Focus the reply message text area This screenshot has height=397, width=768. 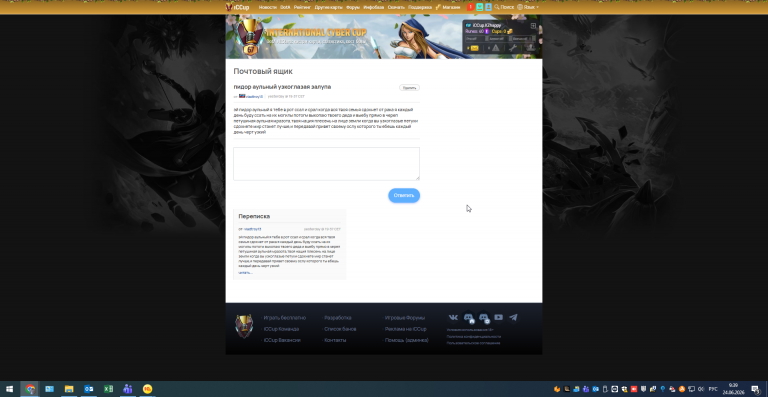coord(326,163)
